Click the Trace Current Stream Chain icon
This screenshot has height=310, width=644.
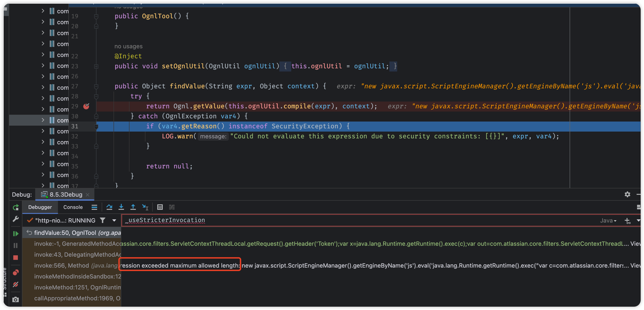click(172, 207)
